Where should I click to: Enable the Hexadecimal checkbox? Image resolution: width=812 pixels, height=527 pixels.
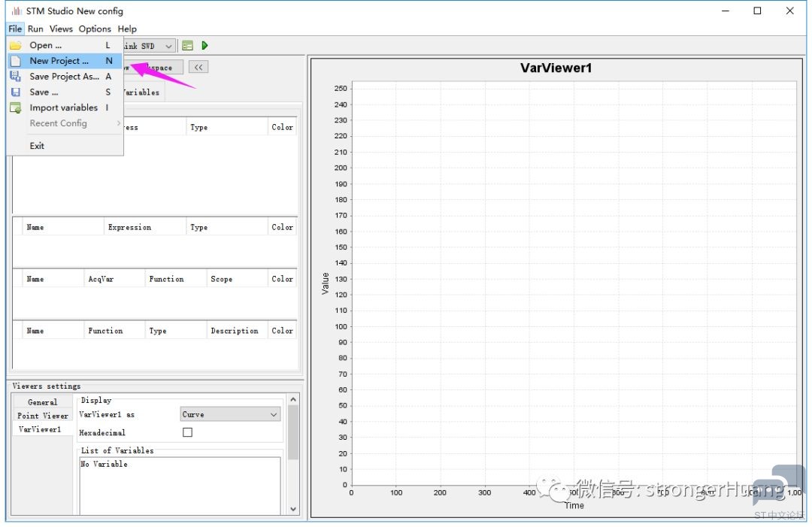tap(188, 432)
